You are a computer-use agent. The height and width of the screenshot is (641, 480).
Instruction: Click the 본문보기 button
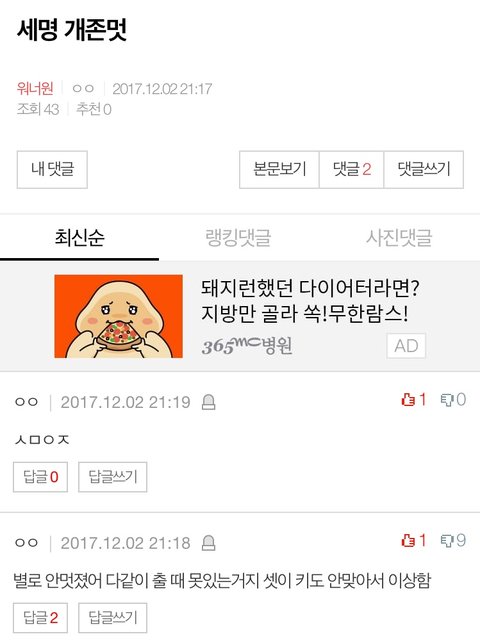click(x=279, y=169)
